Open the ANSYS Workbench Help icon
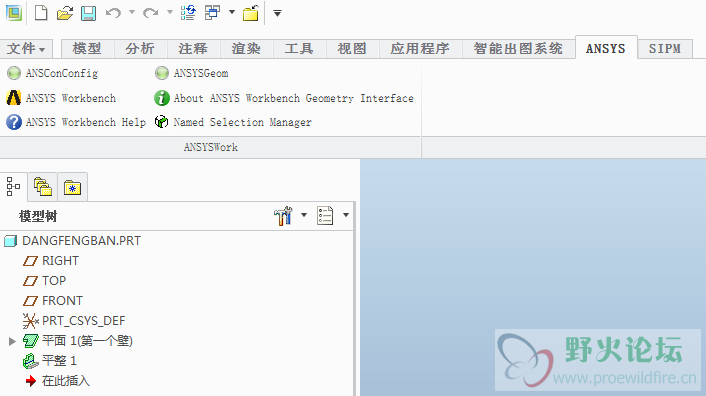The image size is (706, 396). [14, 122]
